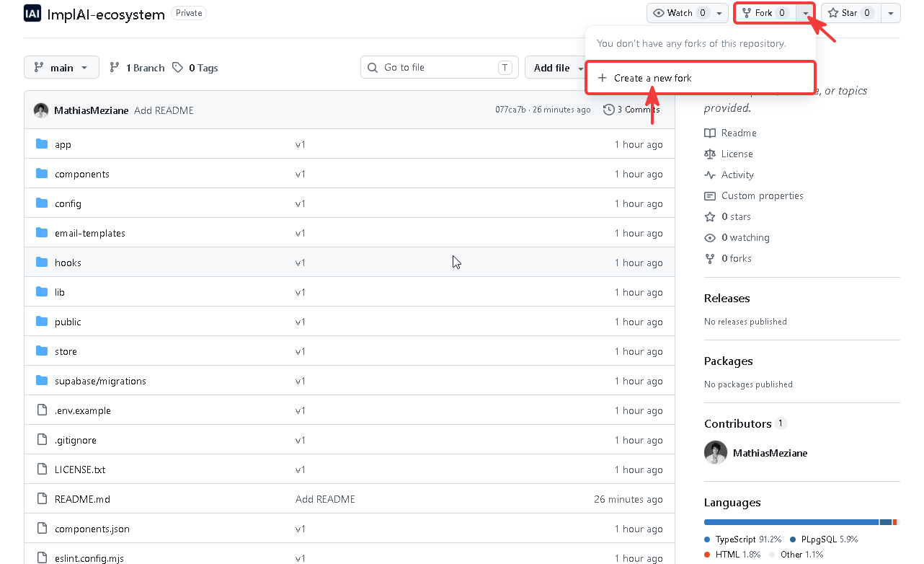Click the tag icon beside 0 Tags

178,68
